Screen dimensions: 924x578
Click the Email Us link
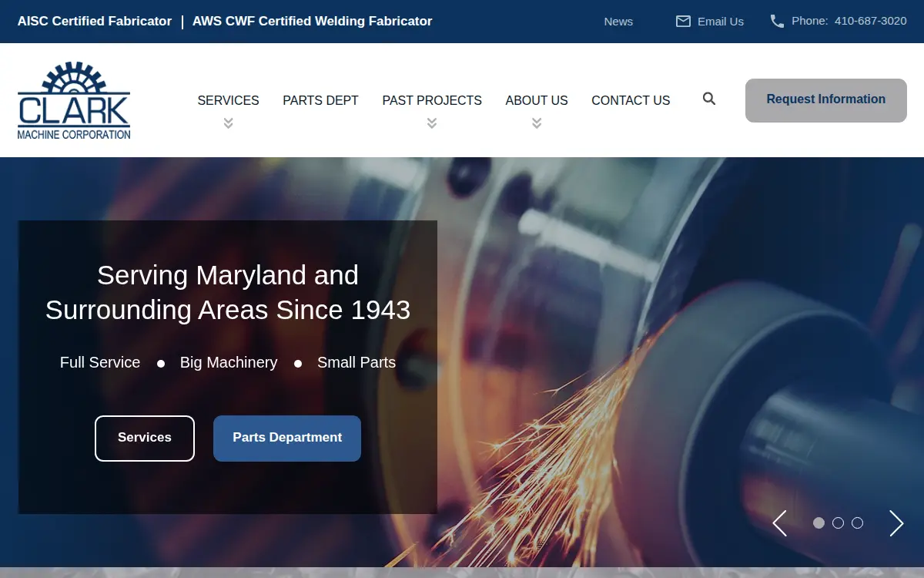[x=721, y=22]
